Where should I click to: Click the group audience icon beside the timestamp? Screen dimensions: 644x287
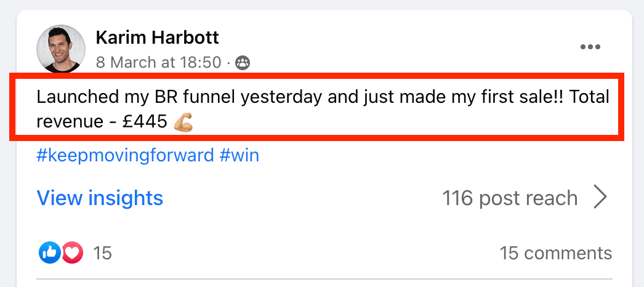tap(243, 62)
